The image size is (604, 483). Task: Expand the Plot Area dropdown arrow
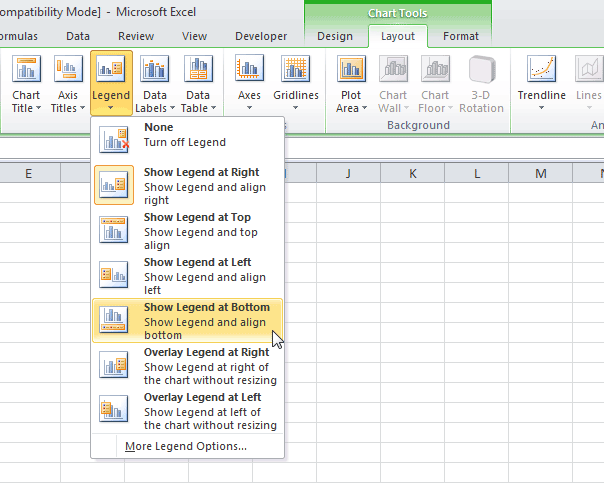coord(364,108)
